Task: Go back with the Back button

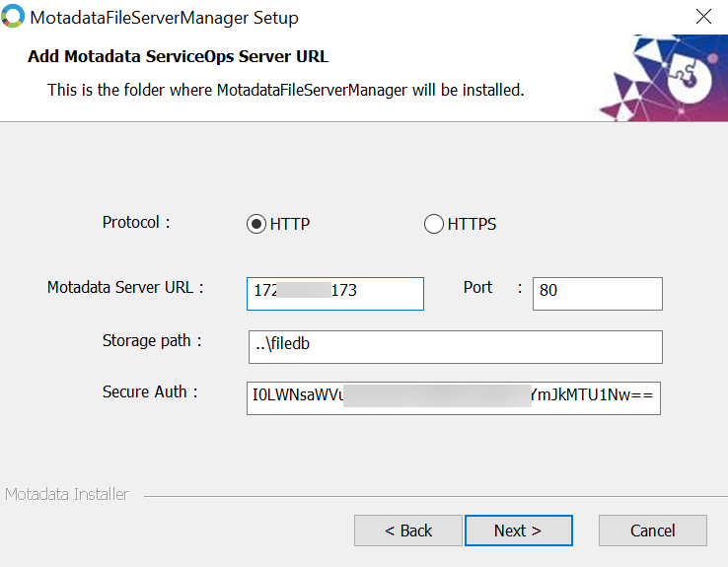Action: 408,531
